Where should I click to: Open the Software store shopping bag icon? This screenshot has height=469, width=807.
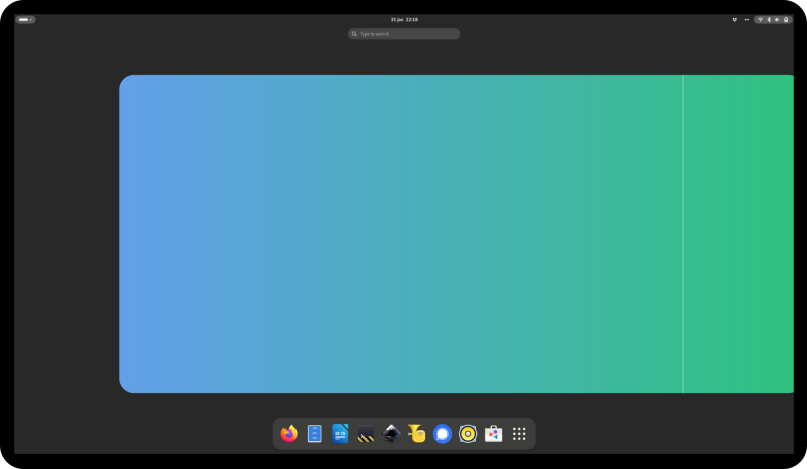(x=493, y=434)
